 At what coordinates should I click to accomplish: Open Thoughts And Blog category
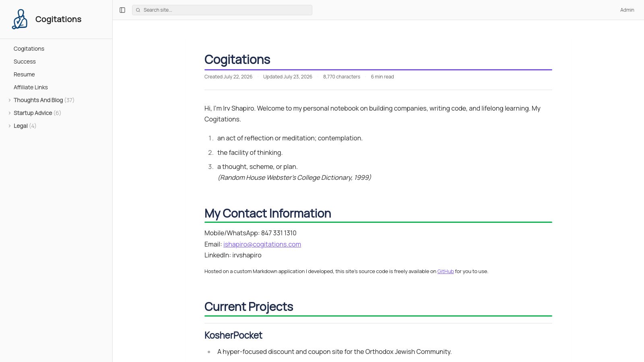coord(38,100)
